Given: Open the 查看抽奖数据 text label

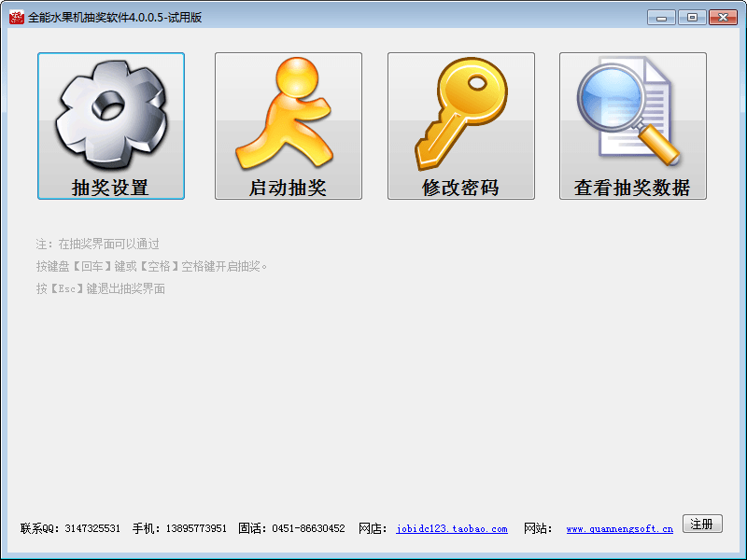Looking at the screenshot, I should point(632,188).
